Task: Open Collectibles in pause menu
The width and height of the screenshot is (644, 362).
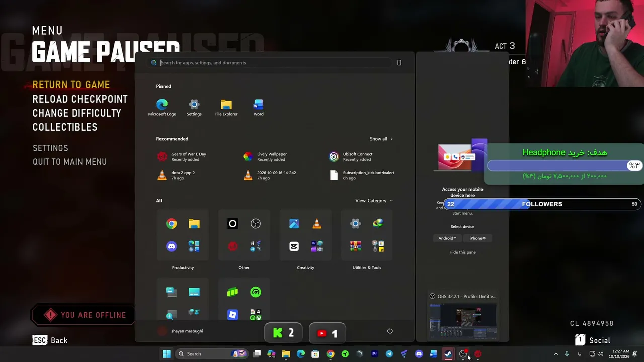Action: (65, 127)
